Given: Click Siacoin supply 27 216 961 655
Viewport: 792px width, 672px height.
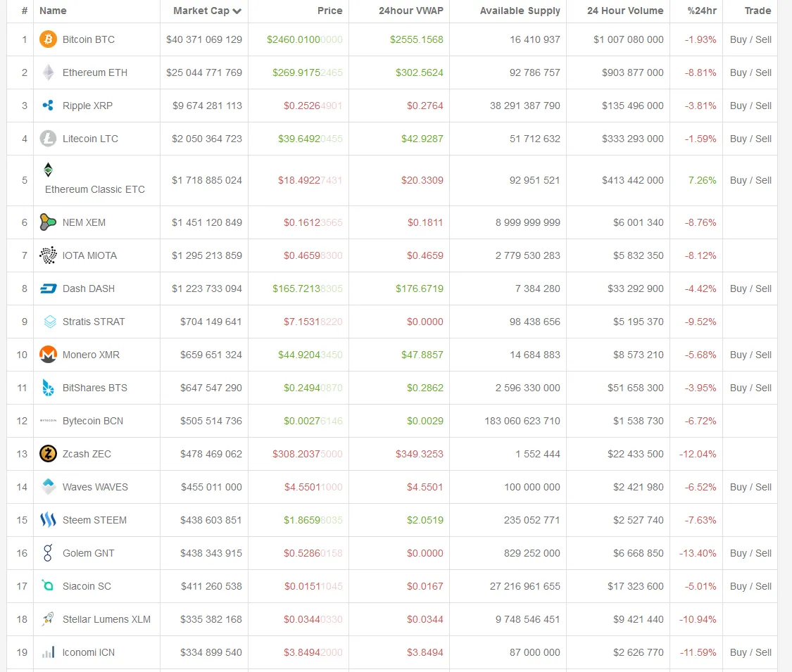Looking at the screenshot, I should pyautogui.click(x=524, y=586).
